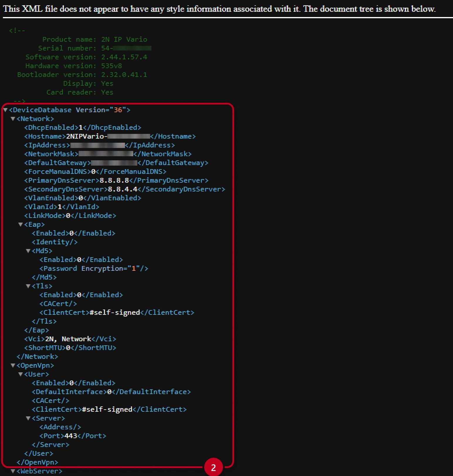Click Bootloader version 2.32.0.41.1 comment

click(x=82, y=75)
